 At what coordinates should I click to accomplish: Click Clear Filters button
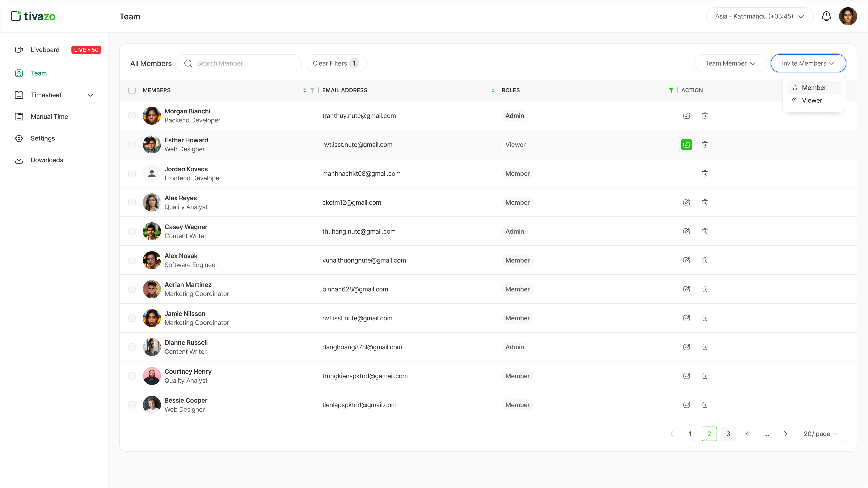pyautogui.click(x=336, y=63)
